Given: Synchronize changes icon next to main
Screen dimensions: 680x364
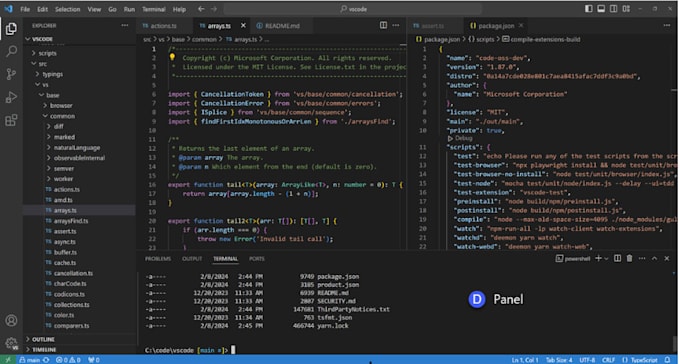Looking at the screenshot, I should click(46, 360).
